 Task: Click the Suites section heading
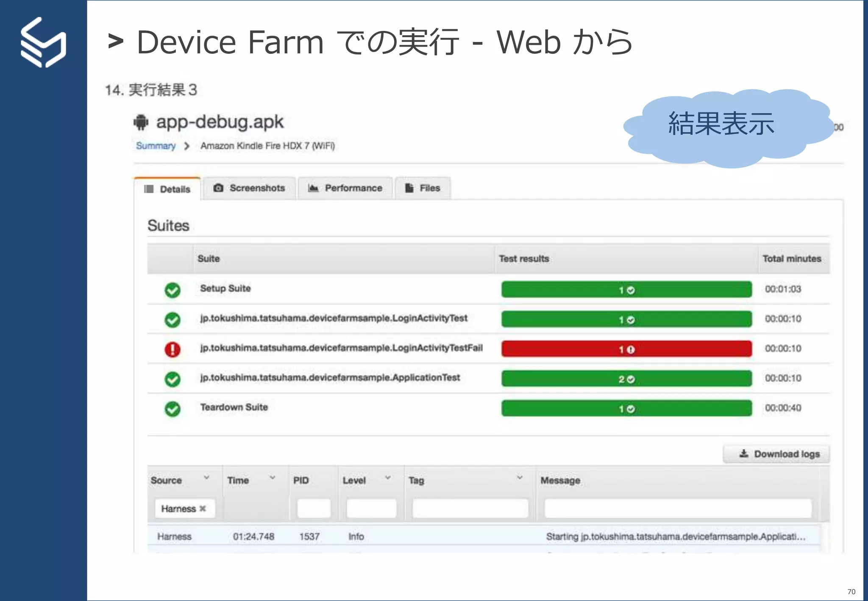[168, 225]
